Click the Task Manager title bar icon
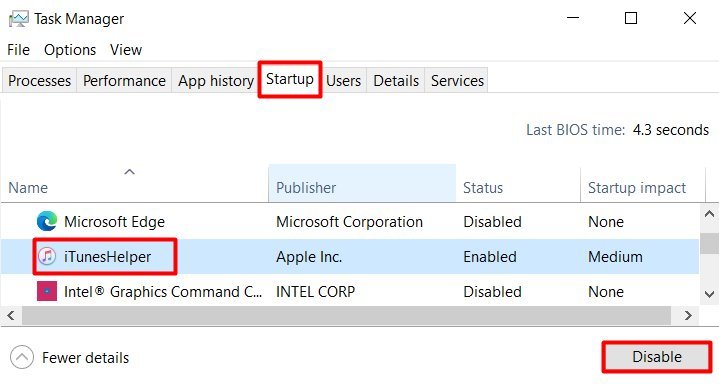 pyautogui.click(x=18, y=19)
